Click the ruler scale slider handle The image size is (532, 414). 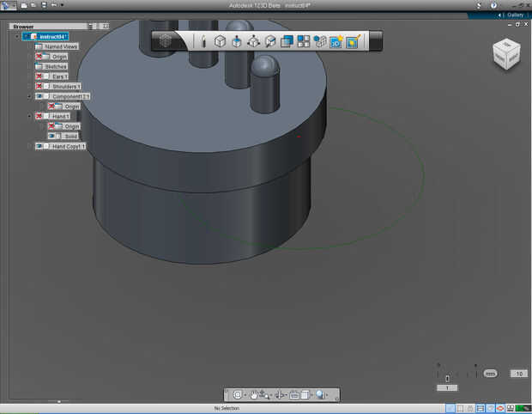447,378
